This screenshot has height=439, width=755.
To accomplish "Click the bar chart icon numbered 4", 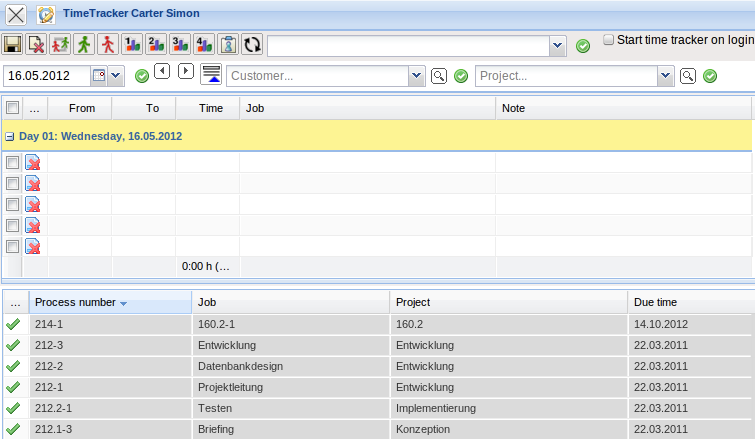I will [204, 45].
